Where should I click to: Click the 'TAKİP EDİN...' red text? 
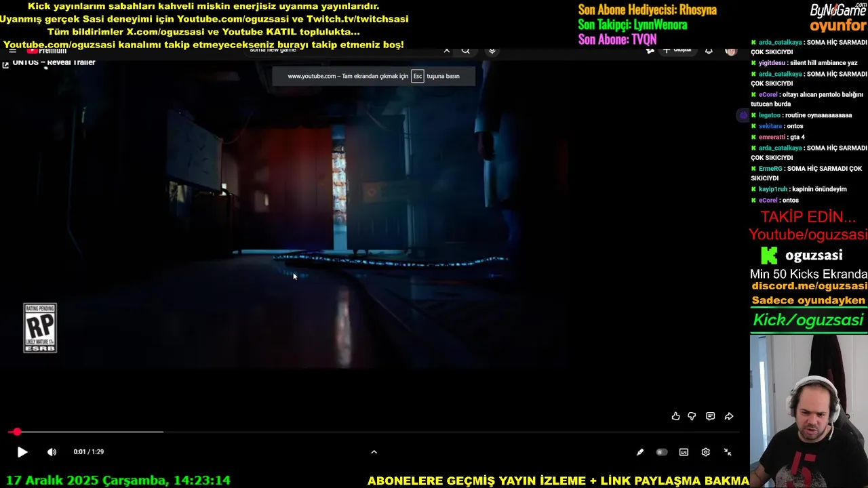[808, 217]
